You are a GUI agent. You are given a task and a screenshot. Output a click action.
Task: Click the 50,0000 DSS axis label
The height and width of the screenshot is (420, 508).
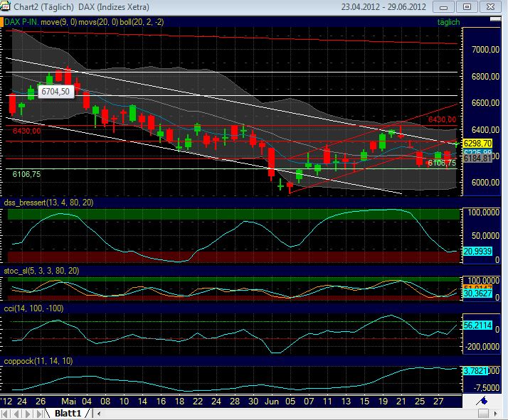[x=485, y=235]
